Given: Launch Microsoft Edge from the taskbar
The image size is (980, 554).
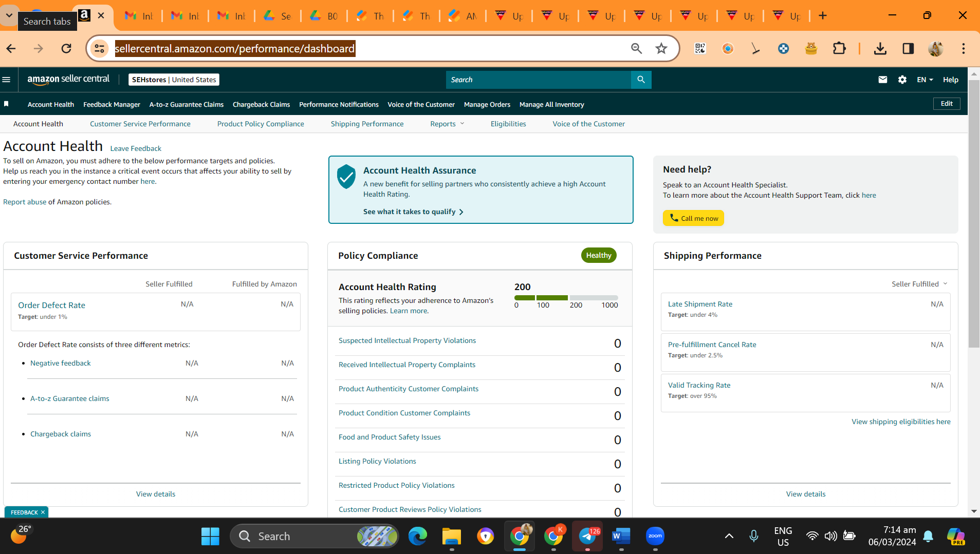Looking at the screenshot, I should [x=418, y=537].
